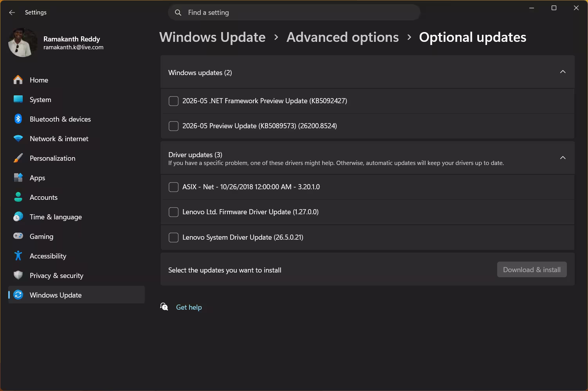
Task: Open Time & language settings
Action: [x=76, y=217]
